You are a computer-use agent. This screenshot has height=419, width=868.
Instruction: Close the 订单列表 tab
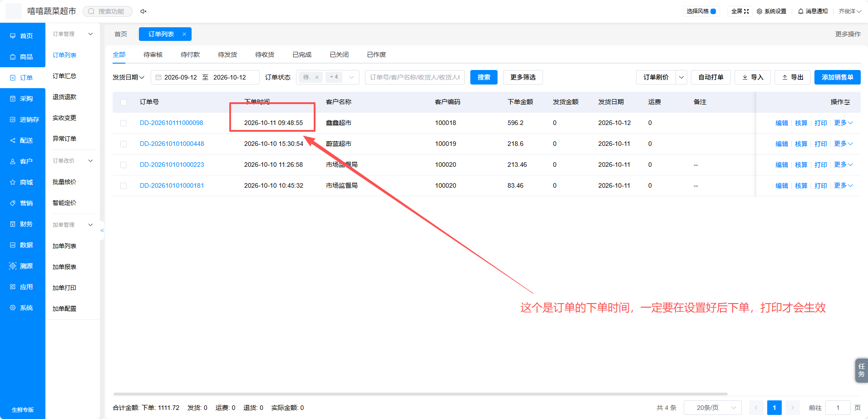[x=184, y=34]
